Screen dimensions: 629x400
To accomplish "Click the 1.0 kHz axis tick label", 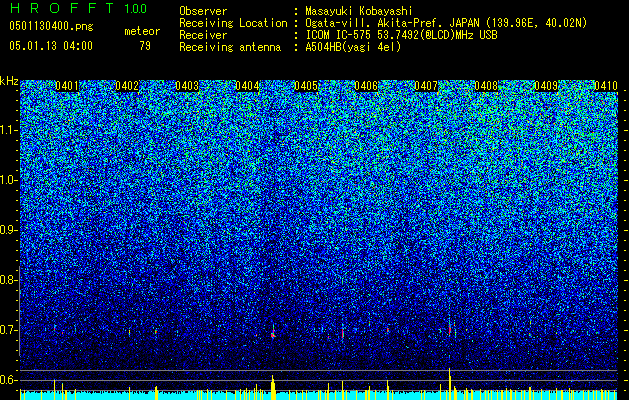I will pos(9,180).
